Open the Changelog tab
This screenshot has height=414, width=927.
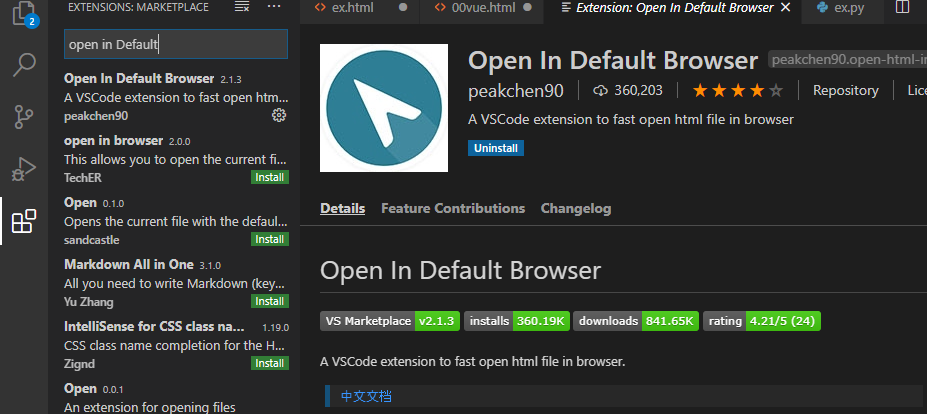(x=576, y=208)
